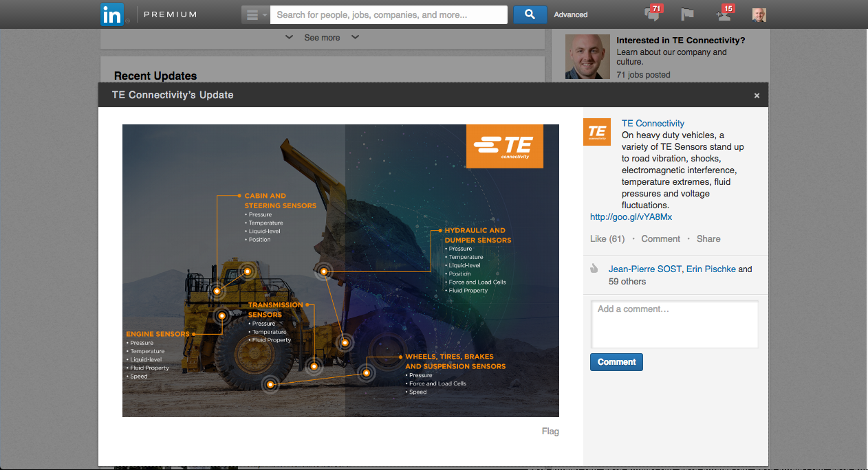
Task: Like the update (61)
Action: click(607, 239)
